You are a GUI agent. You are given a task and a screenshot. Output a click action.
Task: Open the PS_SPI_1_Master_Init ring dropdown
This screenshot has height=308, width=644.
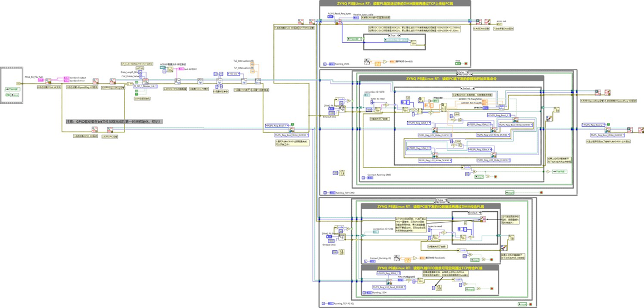tap(145, 86)
